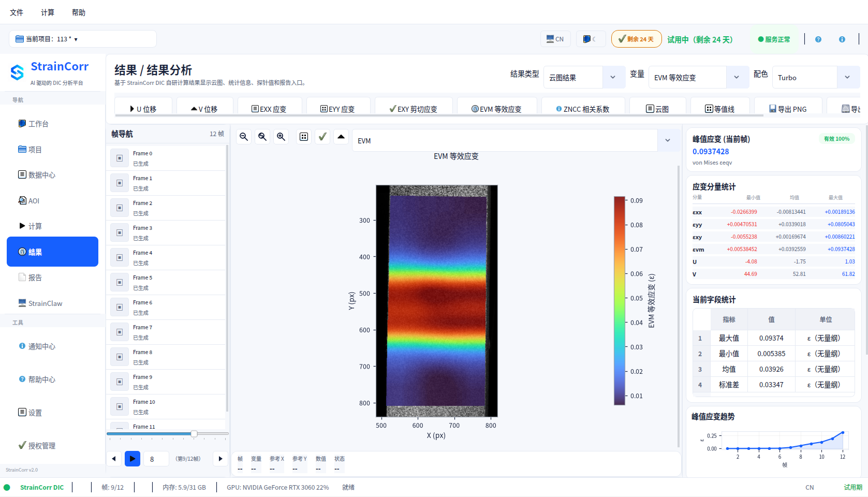The image size is (868, 497).
Task: Select Frame 8 thumbnail box
Action: pos(120,357)
